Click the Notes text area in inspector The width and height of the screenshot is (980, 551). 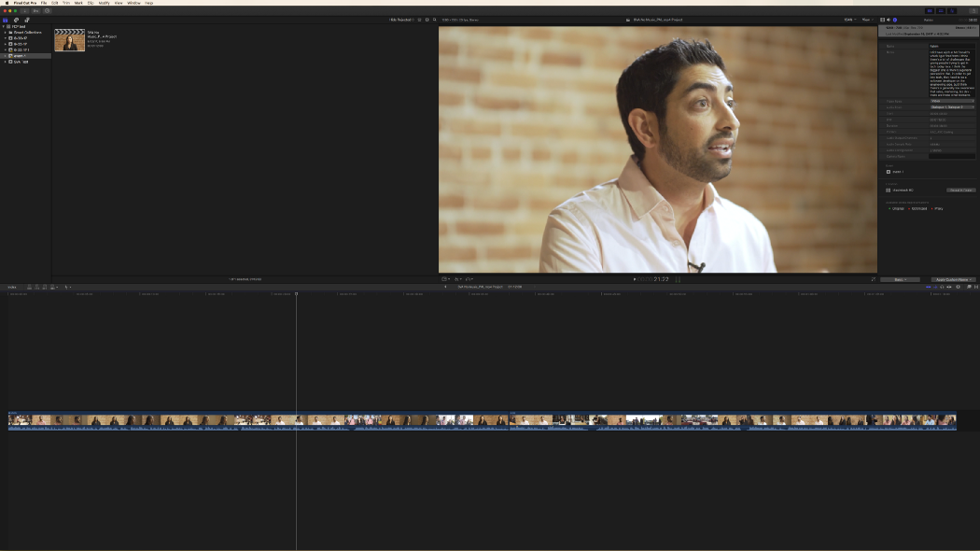[951, 73]
